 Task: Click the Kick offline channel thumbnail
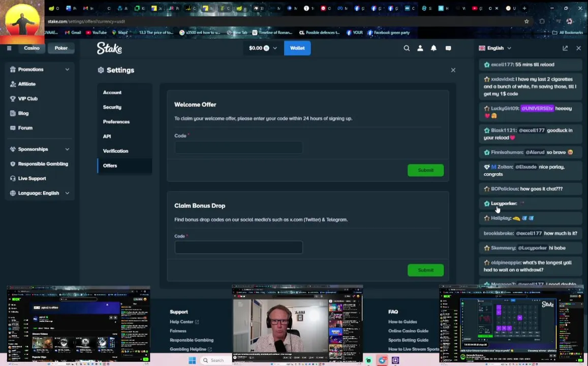[78, 324]
